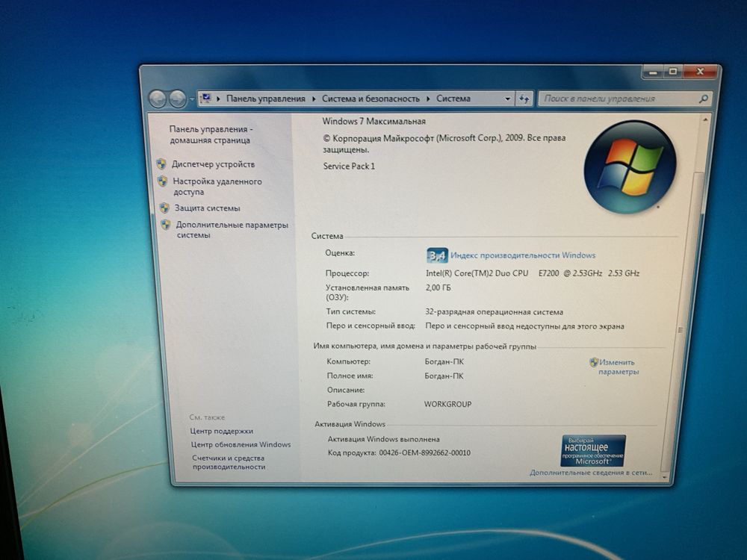Image resolution: width=747 pixels, height=560 pixels.
Task: Maximize the Система window
Action: coord(673,72)
